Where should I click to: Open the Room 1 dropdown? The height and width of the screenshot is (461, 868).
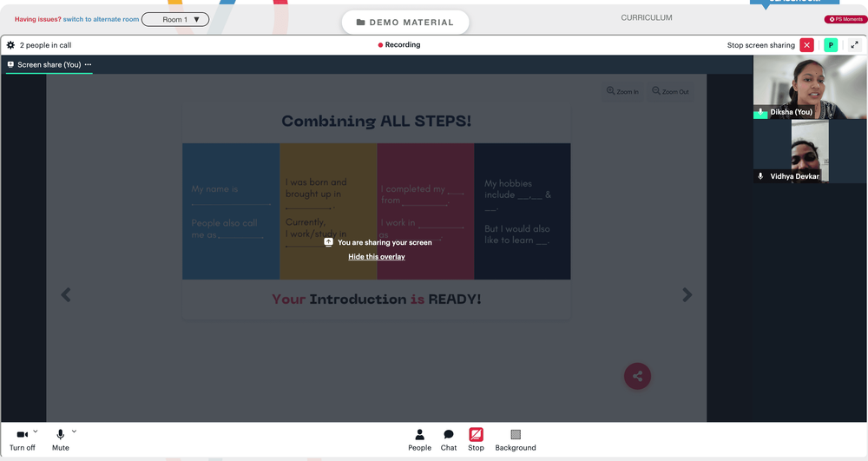175,19
